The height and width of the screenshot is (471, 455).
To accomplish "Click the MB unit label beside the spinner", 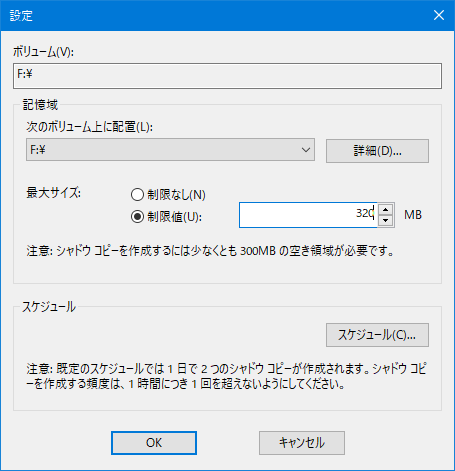I will pos(413,215).
